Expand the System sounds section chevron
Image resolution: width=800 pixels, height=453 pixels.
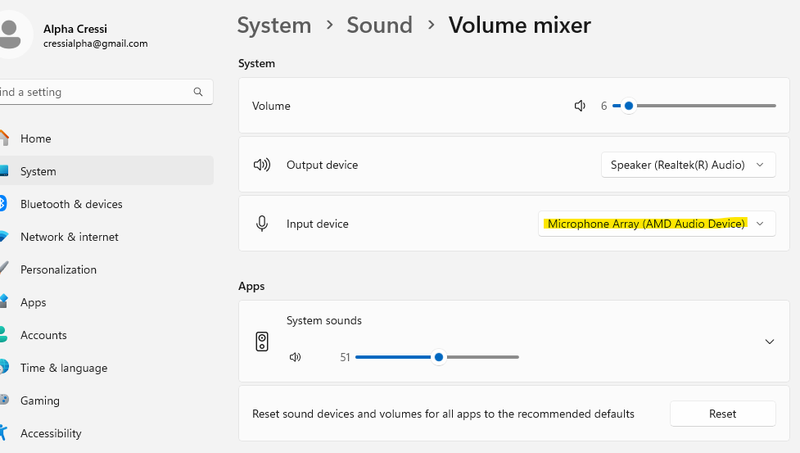(x=769, y=341)
